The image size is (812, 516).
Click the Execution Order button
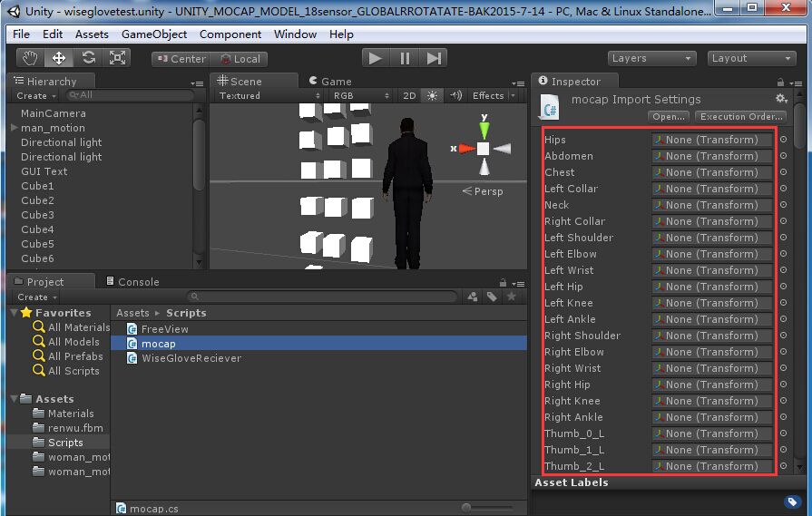[x=740, y=116]
